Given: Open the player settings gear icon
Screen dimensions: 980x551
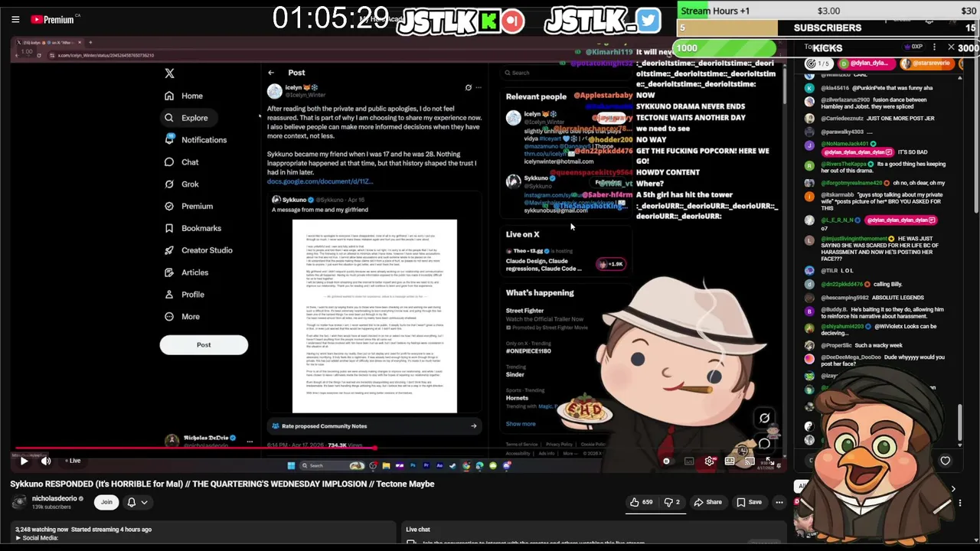Looking at the screenshot, I should pos(710,461).
